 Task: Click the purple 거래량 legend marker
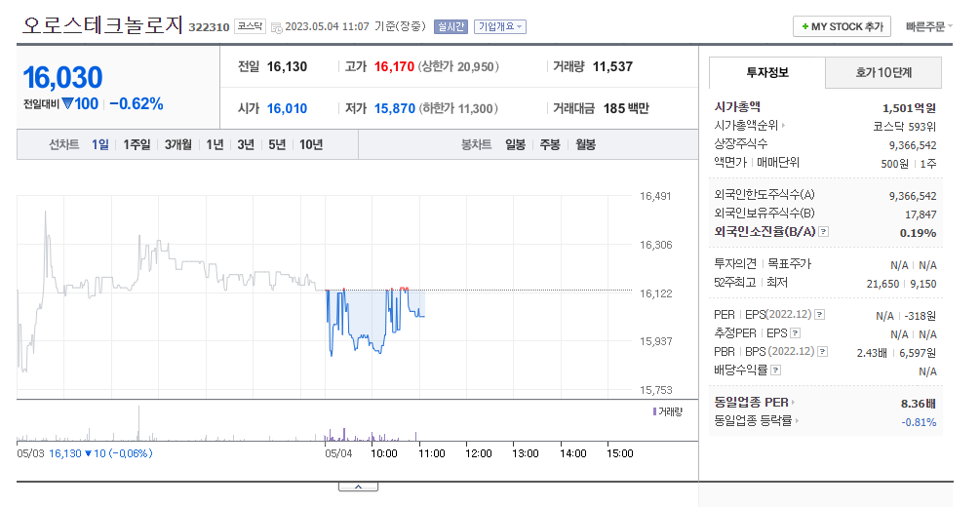(x=654, y=411)
